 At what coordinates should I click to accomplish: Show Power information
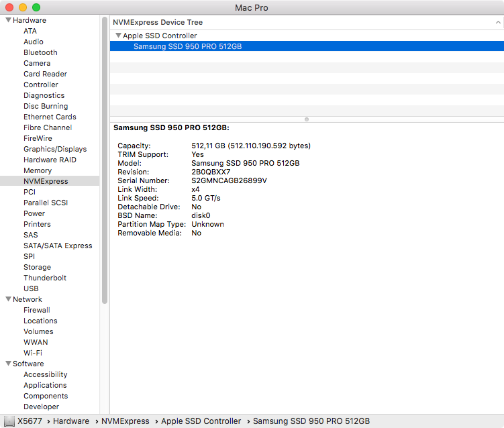tap(34, 213)
